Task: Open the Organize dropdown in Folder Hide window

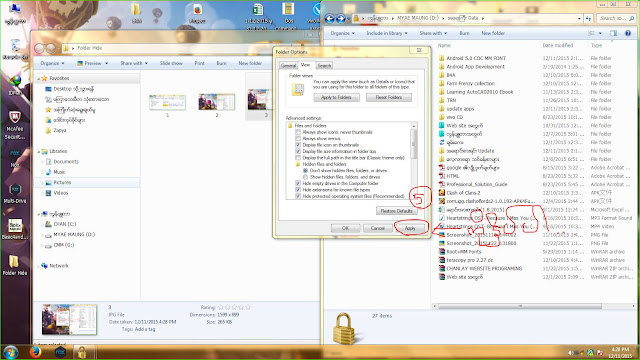Action: [x=52, y=63]
